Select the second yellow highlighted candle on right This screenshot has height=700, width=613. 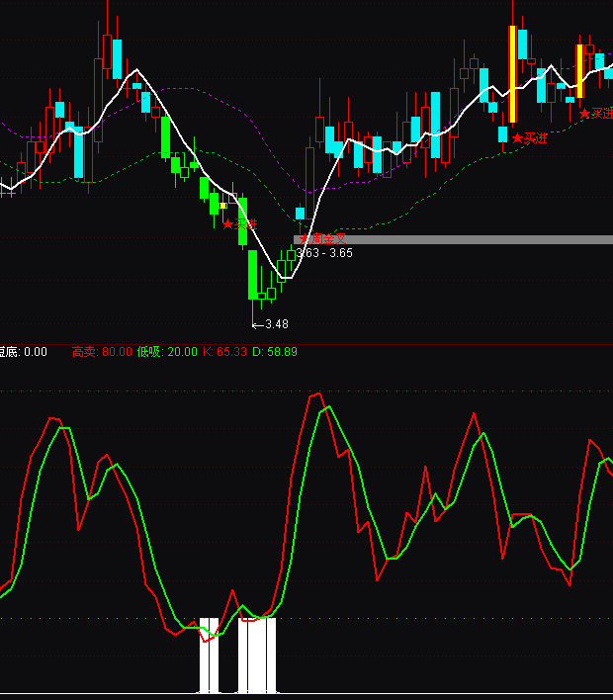coord(580,71)
